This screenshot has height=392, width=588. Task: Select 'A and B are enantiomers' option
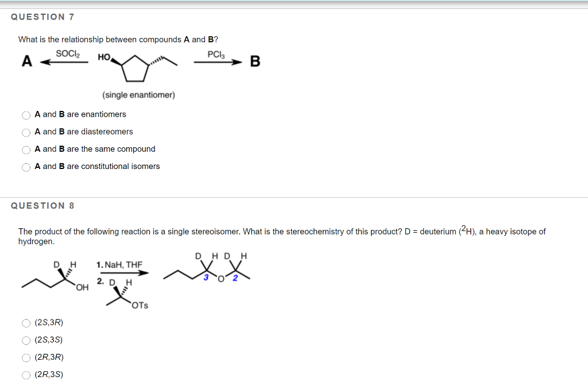pyautogui.click(x=26, y=115)
